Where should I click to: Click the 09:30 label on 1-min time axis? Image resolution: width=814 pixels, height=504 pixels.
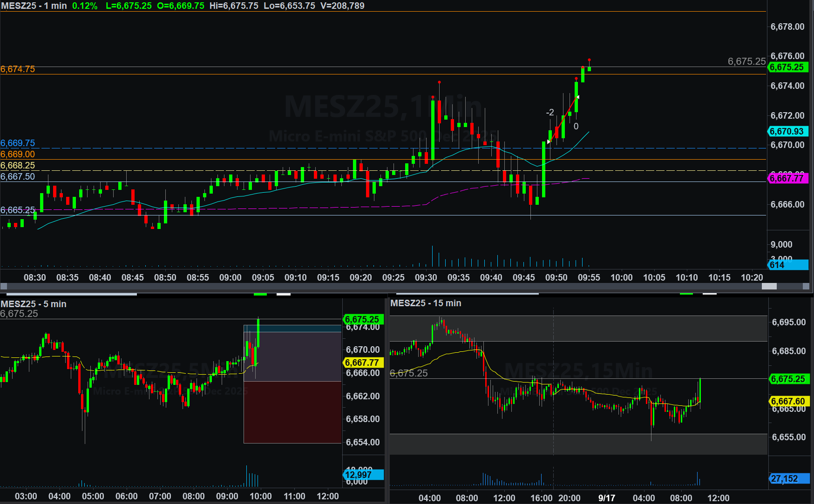click(x=426, y=278)
